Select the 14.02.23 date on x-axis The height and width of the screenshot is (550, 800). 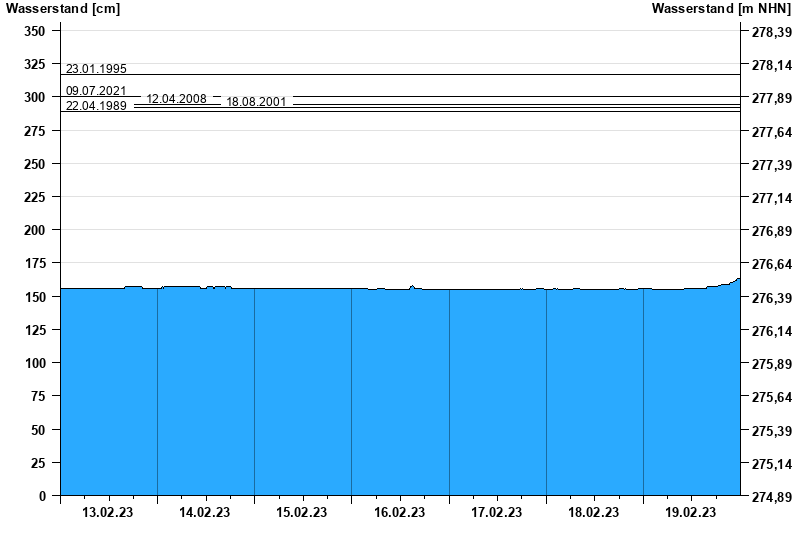pyautogui.click(x=205, y=513)
